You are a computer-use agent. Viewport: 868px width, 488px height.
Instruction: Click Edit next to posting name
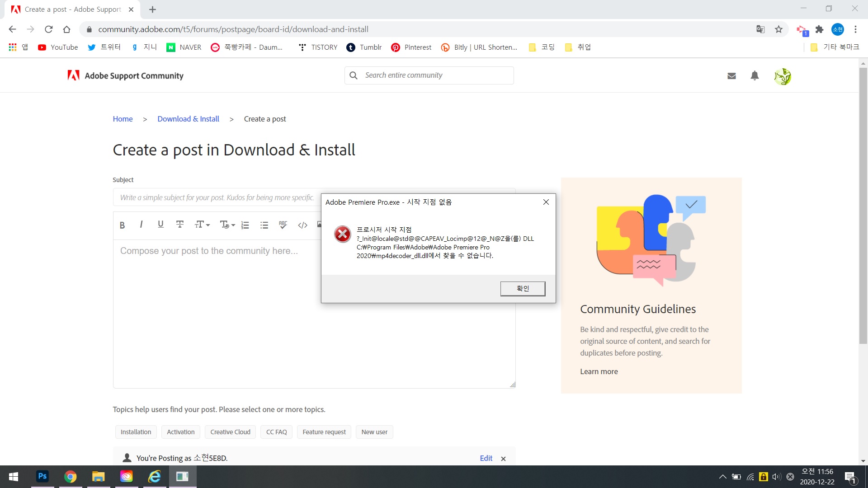point(486,458)
